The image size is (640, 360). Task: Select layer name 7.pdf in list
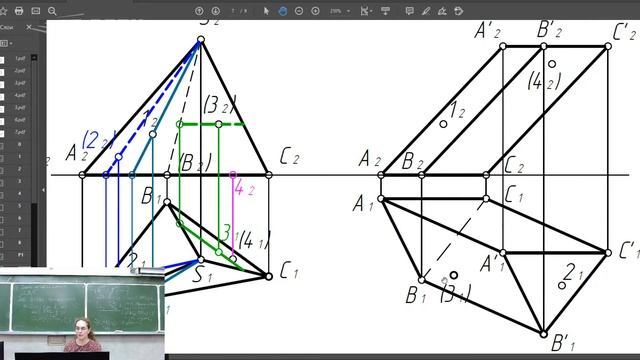point(20,132)
